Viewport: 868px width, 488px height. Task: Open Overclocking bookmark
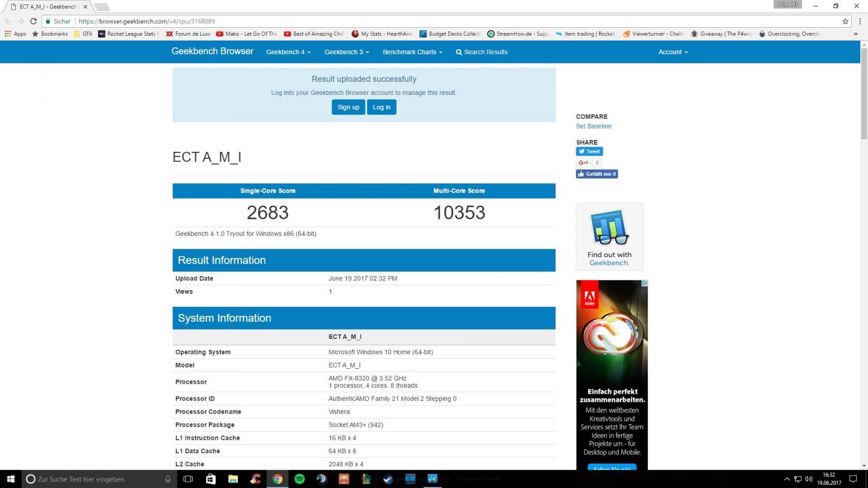[789, 34]
